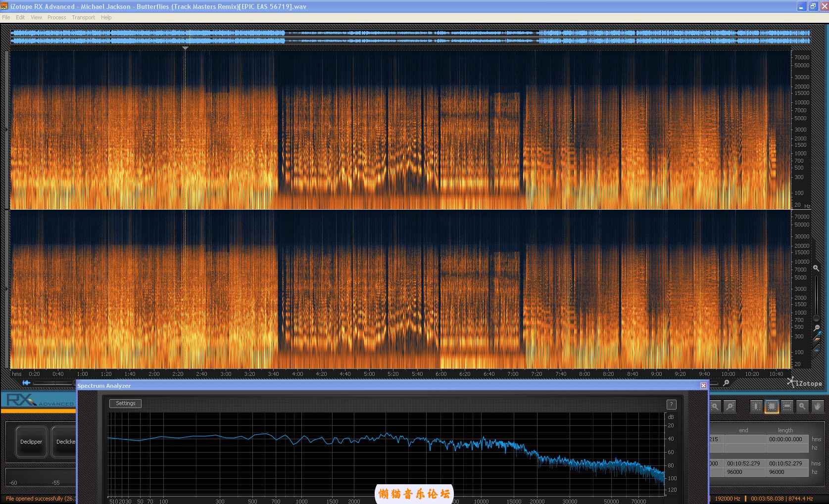Open the Declipper module
The image size is (829, 504).
click(x=31, y=442)
